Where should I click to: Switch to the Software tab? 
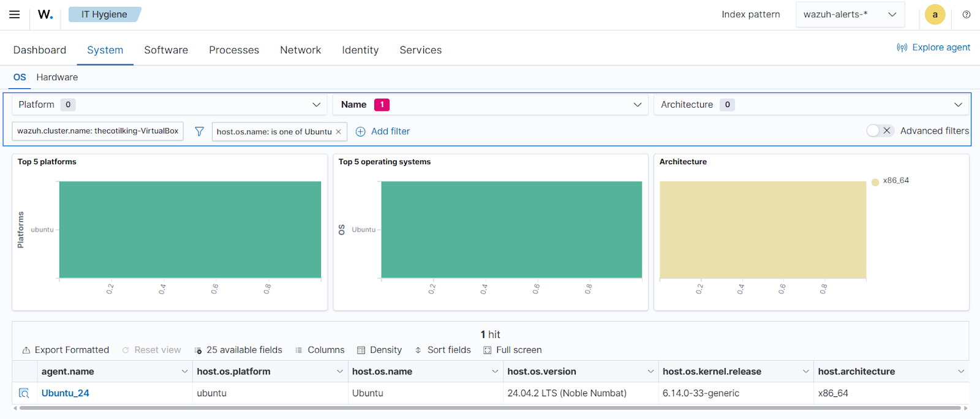166,50
